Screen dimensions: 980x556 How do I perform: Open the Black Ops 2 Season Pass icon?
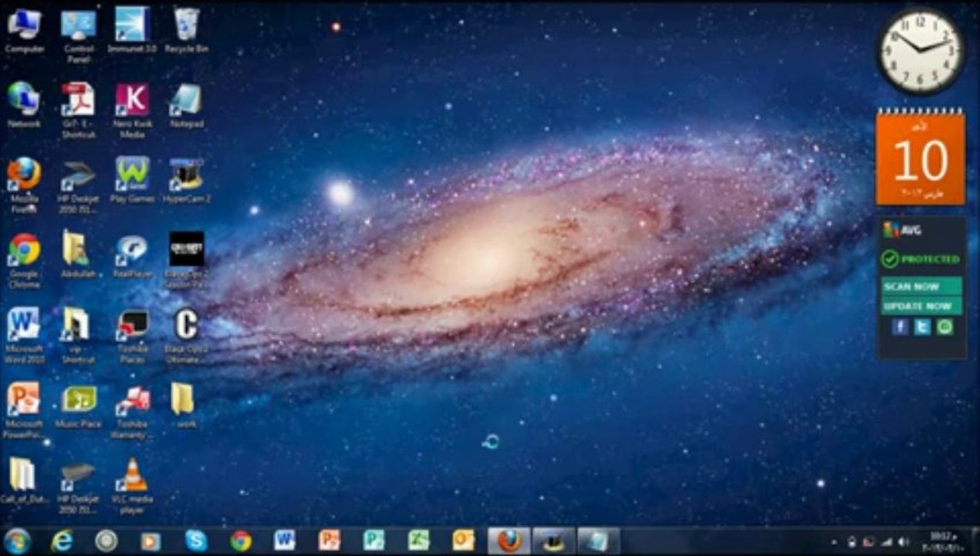coord(186,259)
